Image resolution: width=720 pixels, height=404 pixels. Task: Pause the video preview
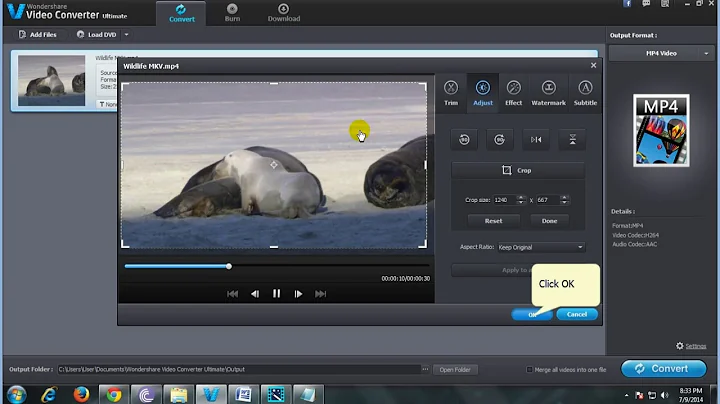click(x=276, y=294)
